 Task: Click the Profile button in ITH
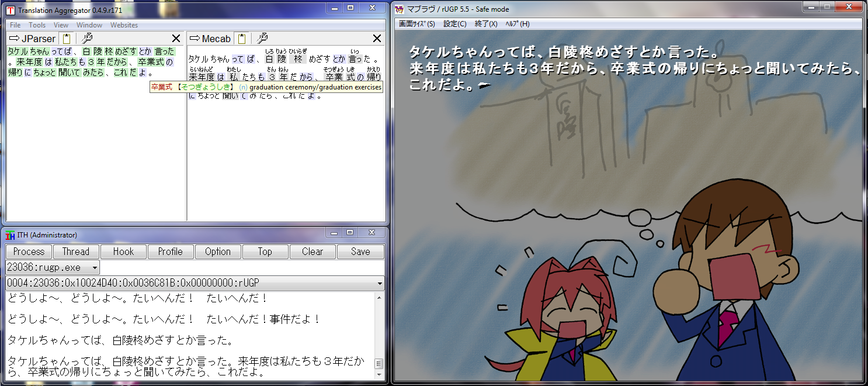(x=171, y=251)
